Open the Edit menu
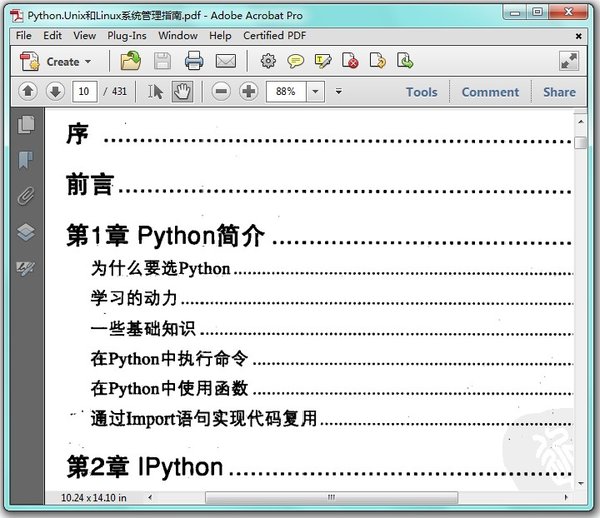Image resolution: width=600 pixels, height=518 pixels. [52, 36]
